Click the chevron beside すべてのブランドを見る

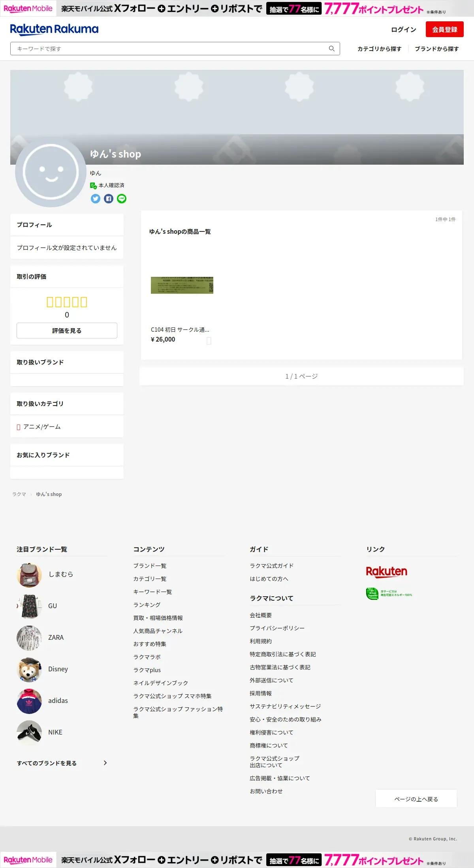[105, 763]
